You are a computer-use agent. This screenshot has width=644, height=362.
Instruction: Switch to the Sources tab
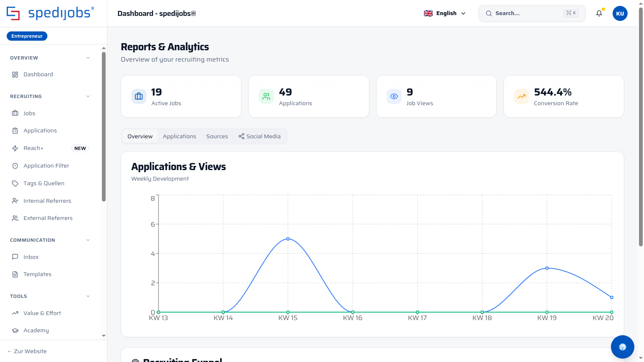click(x=217, y=136)
